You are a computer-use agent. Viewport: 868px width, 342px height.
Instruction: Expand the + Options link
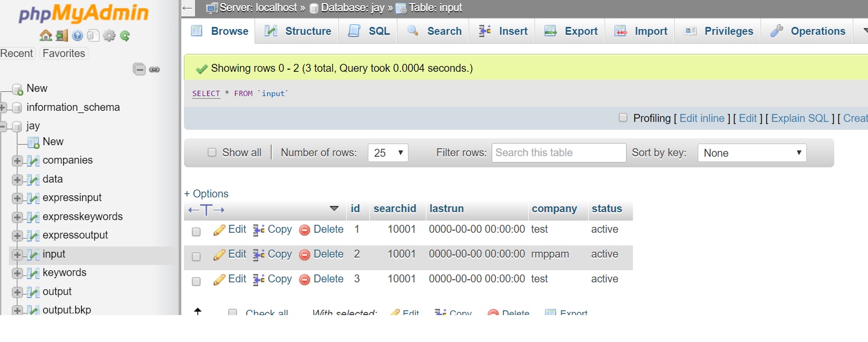tap(206, 194)
